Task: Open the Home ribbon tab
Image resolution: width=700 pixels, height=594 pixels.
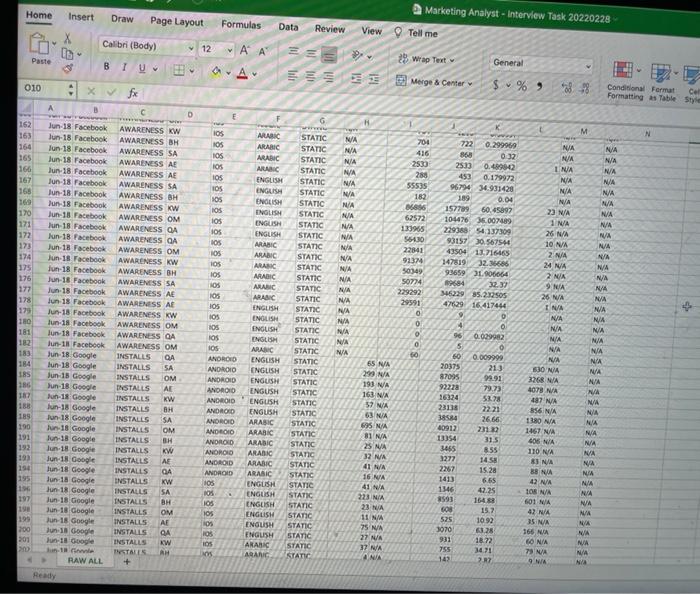Action: pos(39,15)
